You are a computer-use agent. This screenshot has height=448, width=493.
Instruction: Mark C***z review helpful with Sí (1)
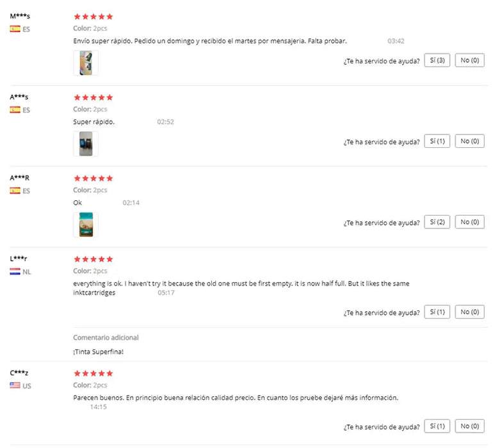click(x=437, y=426)
